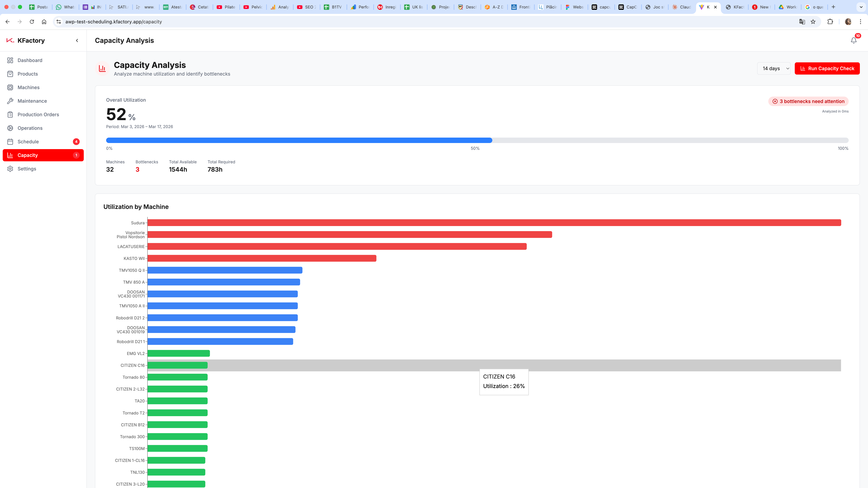Viewport: 868px width, 488px height.
Task: Click the Capacity Analysis red chart icon
Action: coord(102,69)
